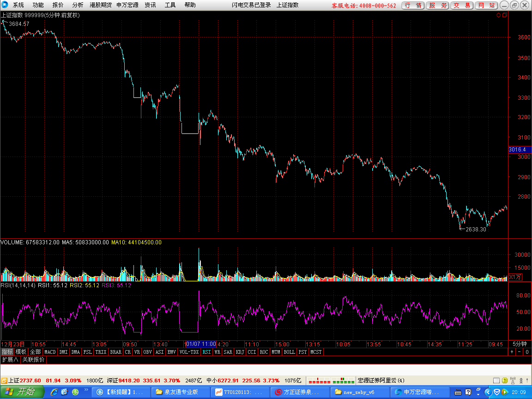Click the small pin icon in status bar
The height and width of the screenshot is (399, 532).
pyautogui.click(x=528, y=381)
